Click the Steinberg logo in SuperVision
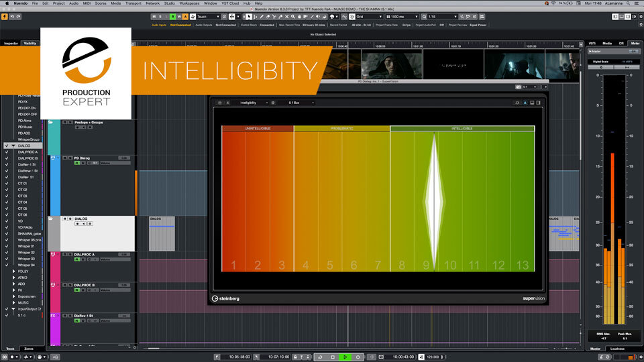Viewport: 644px width, 362px height. coord(226,298)
